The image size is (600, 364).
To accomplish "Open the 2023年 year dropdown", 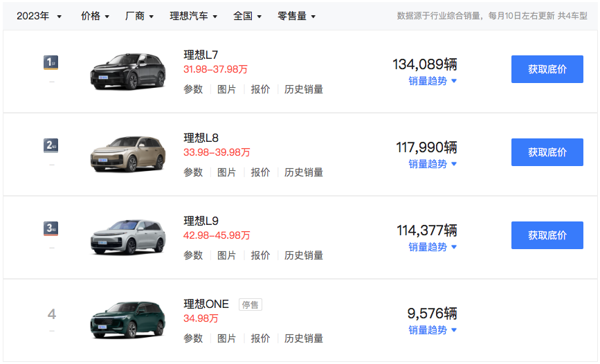I will point(39,16).
